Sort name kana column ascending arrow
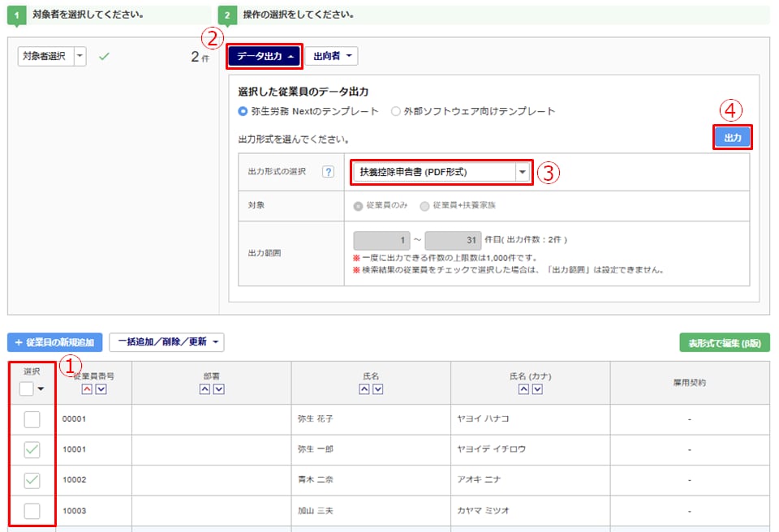 [x=523, y=389]
